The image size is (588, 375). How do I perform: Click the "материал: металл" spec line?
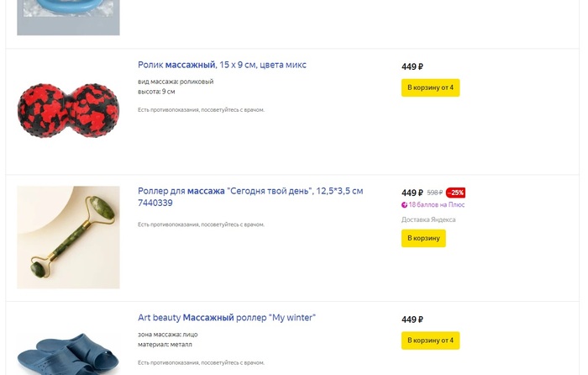(165, 344)
